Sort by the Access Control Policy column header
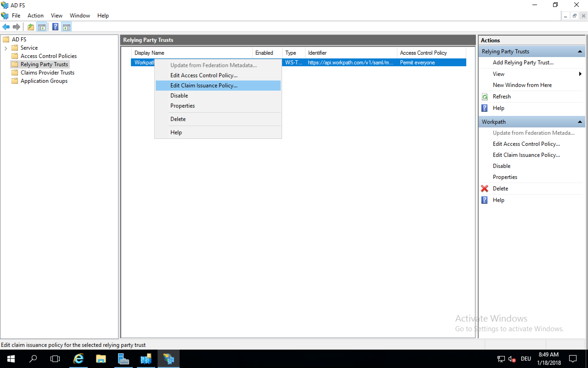Viewport: 588px width, 368px height. pyautogui.click(x=432, y=53)
